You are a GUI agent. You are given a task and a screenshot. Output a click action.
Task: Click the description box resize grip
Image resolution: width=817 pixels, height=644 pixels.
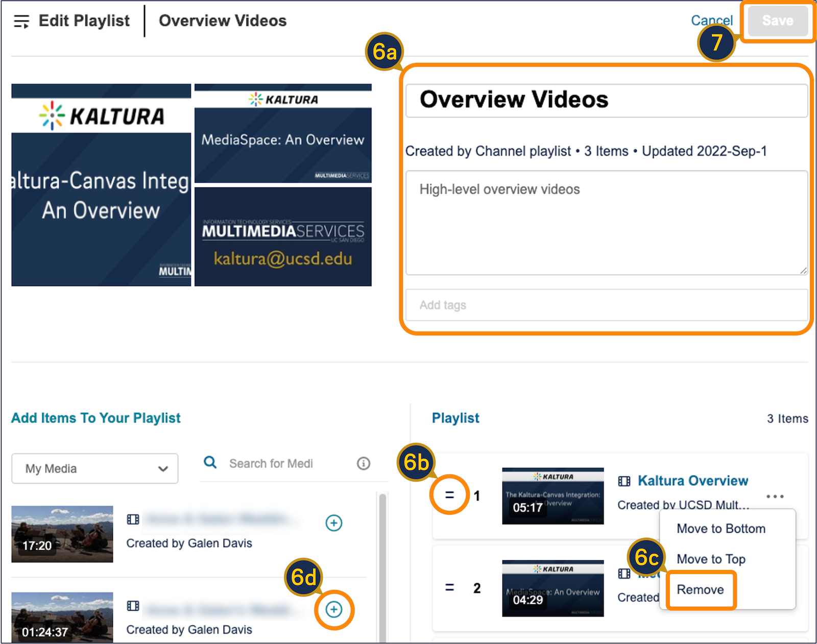pos(803,271)
